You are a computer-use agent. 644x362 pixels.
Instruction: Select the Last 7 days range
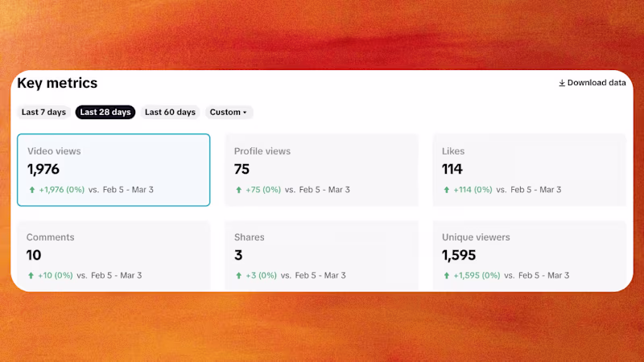[43, 113]
